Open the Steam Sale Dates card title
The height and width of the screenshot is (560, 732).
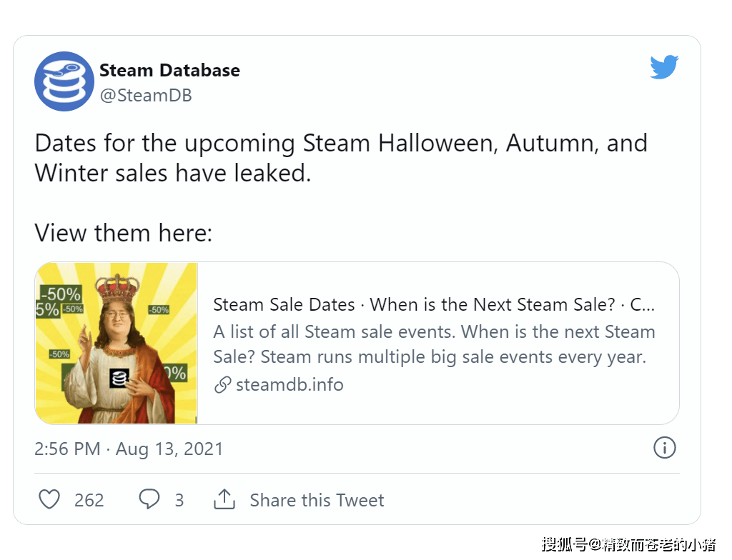[x=433, y=305]
